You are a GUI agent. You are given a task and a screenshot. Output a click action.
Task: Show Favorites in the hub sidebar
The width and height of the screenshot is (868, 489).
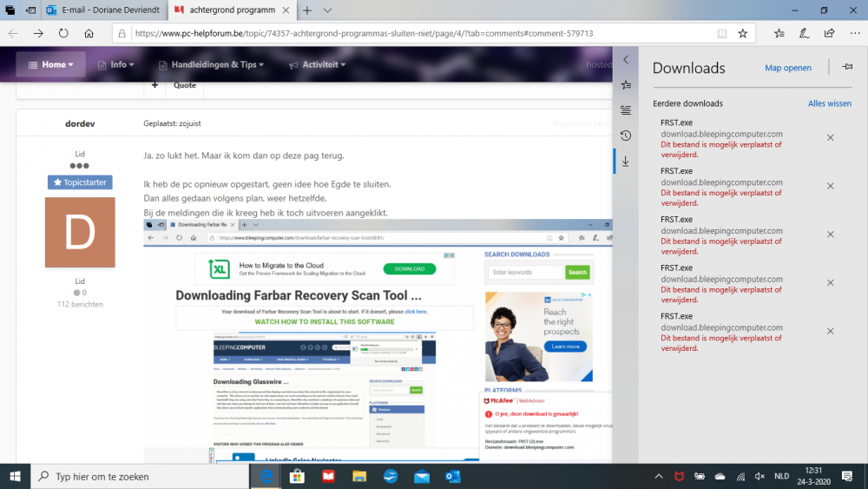tap(626, 85)
